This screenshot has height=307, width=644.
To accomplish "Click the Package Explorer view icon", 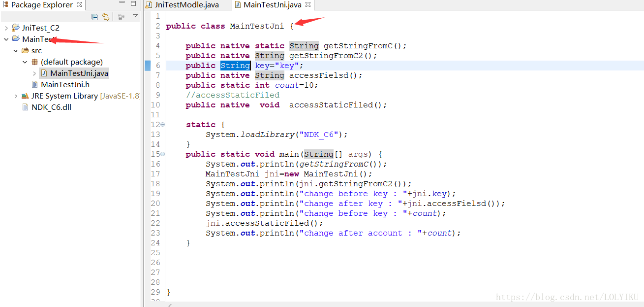I will 6,5.
